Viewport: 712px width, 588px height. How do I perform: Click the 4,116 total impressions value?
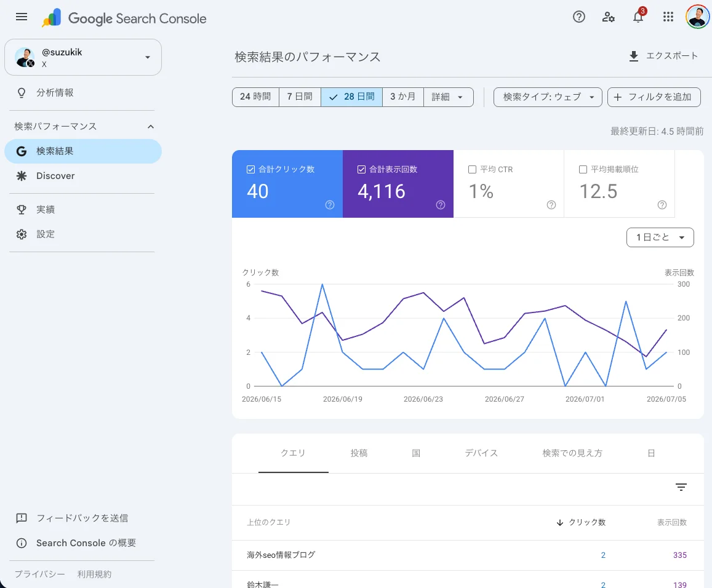381,192
